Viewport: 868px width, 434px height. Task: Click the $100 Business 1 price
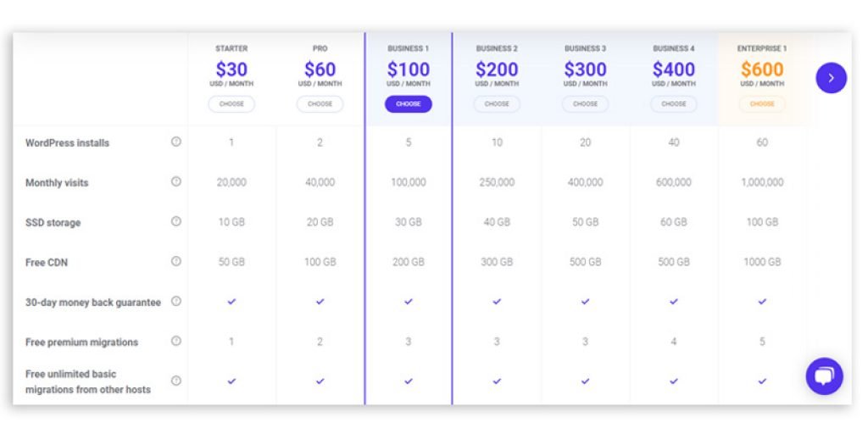(409, 70)
